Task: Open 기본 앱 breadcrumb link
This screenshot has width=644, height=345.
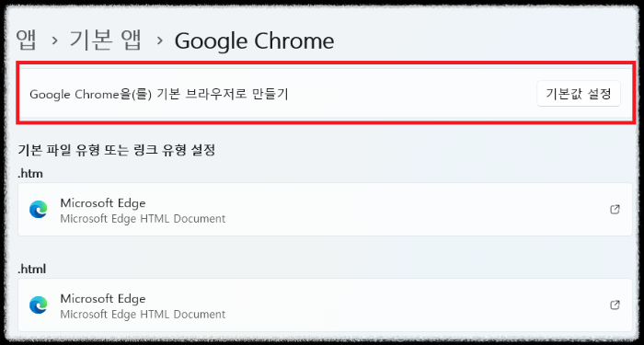Action: point(105,40)
